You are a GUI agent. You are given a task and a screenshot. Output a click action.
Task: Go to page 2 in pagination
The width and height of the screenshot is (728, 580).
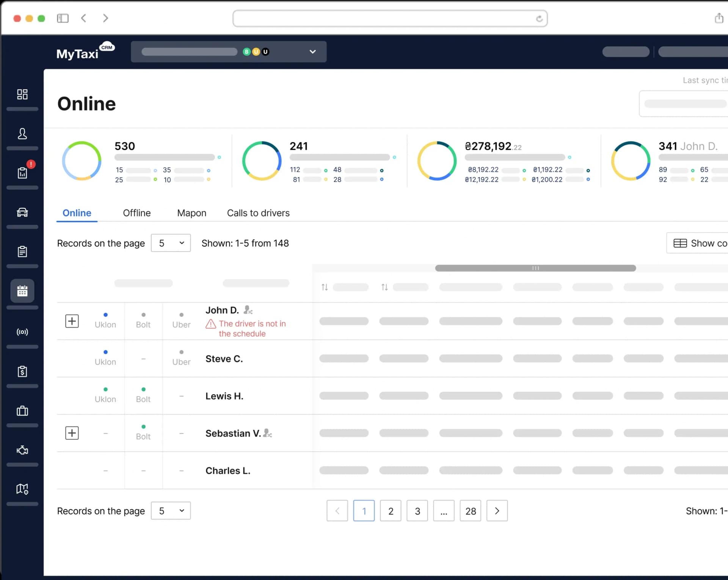tap(391, 511)
